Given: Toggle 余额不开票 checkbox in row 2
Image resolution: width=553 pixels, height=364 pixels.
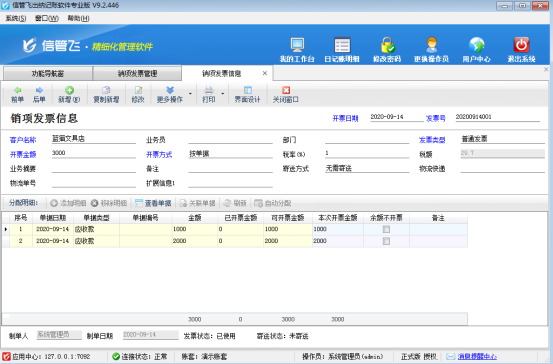Looking at the screenshot, I should coord(386,241).
